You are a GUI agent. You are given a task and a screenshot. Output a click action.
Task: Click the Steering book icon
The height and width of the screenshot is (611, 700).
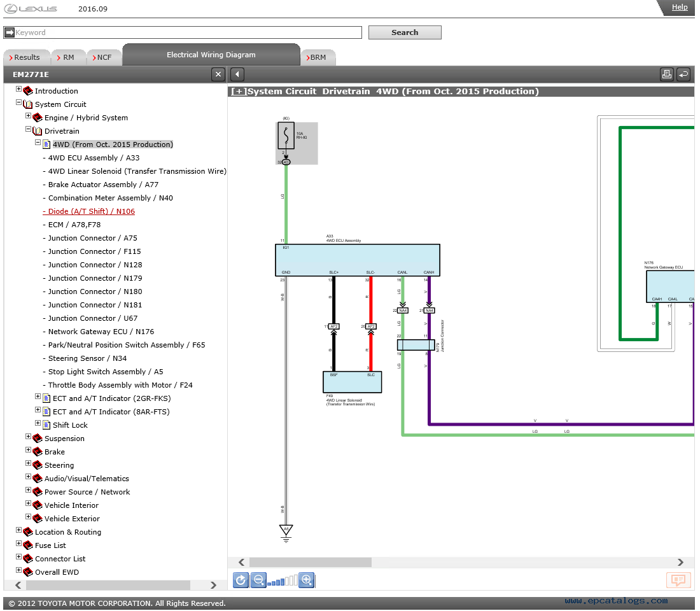point(38,465)
